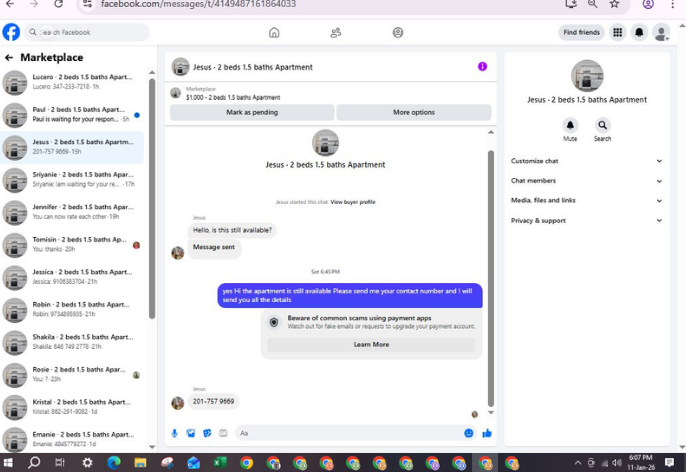Open the emoji picker in message box
The image size is (686, 472).
coord(469,433)
